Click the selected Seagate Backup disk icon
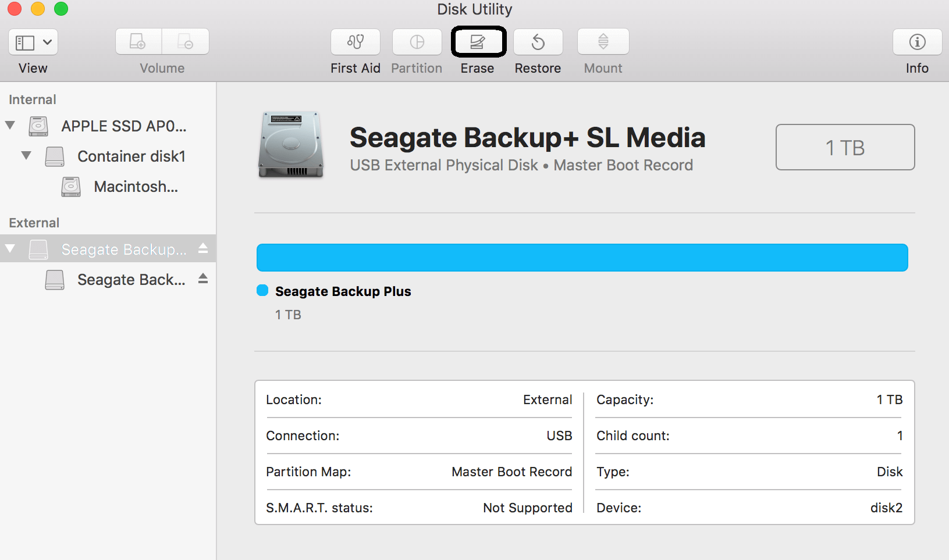This screenshot has height=560, width=949. [38, 249]
